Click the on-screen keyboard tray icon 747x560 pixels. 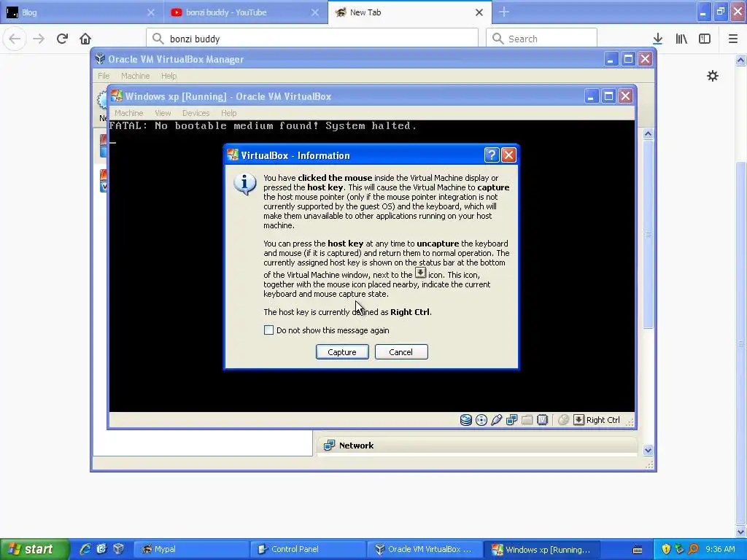638,550
